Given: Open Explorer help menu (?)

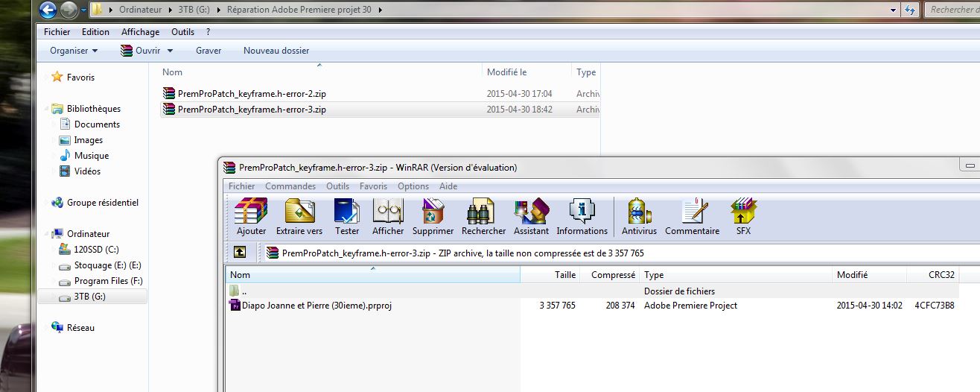Looking at the screenshot, I should coord(209,32).
